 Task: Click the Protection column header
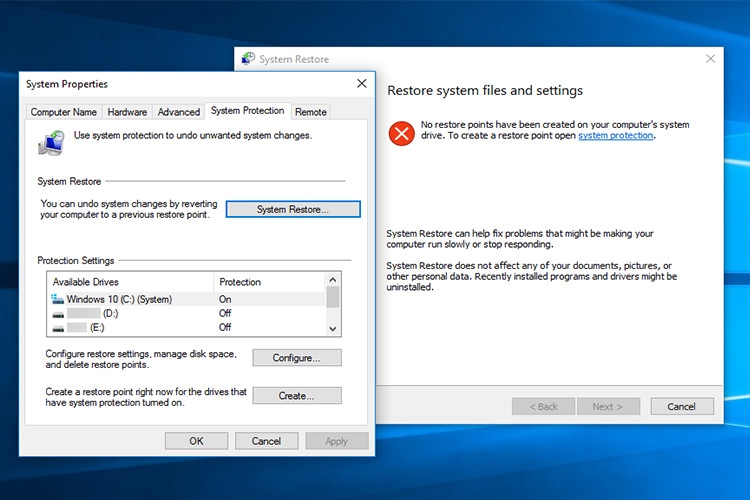pos(270,282)
